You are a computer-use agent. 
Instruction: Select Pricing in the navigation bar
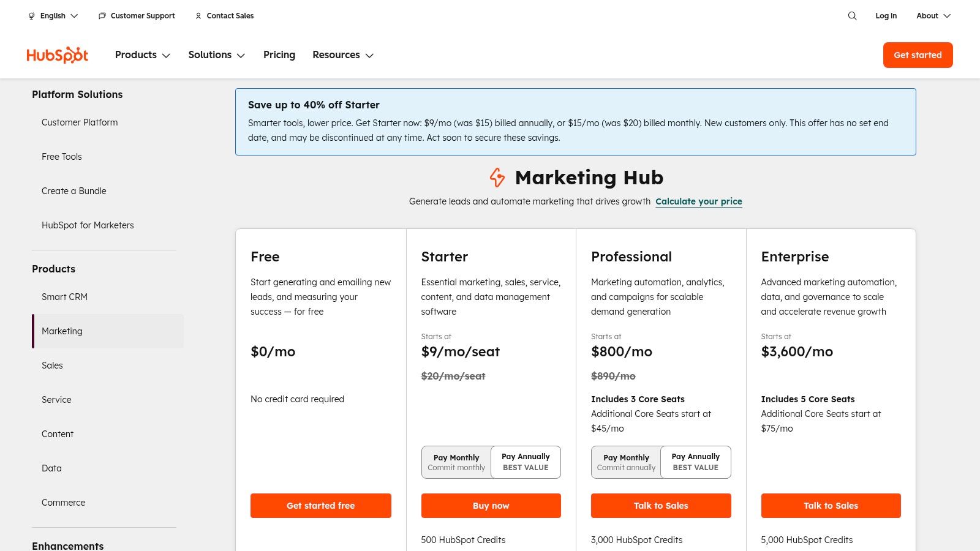[x=279, y=55]
